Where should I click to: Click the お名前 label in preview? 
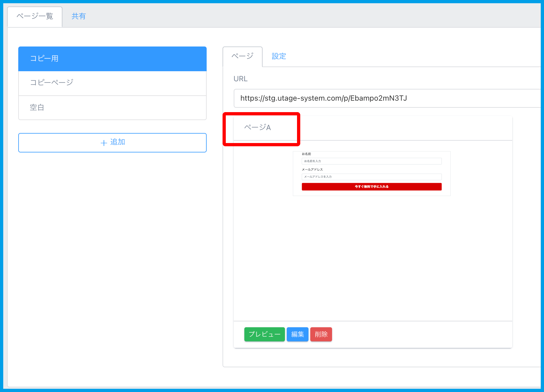pyautogui.click(x=306, y=154)
